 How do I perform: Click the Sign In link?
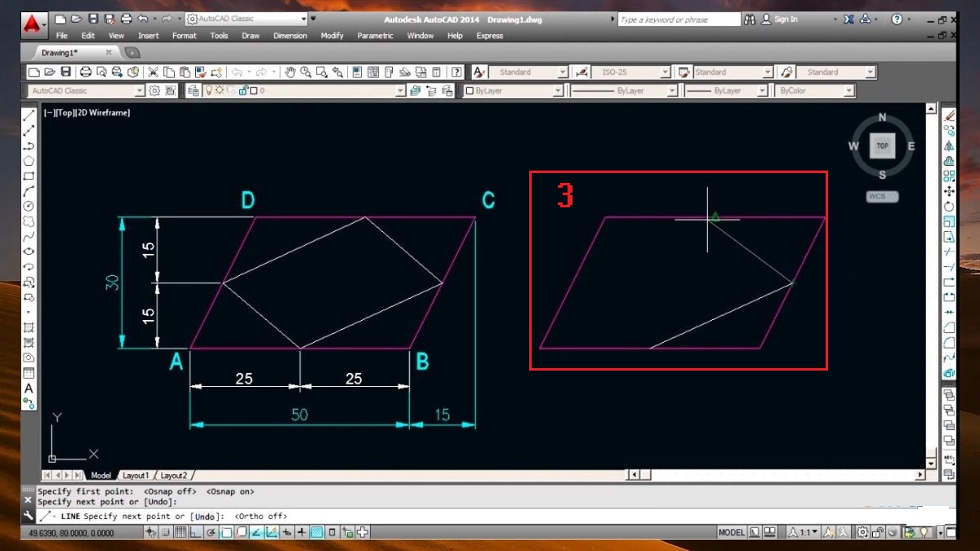coord(786,19)
